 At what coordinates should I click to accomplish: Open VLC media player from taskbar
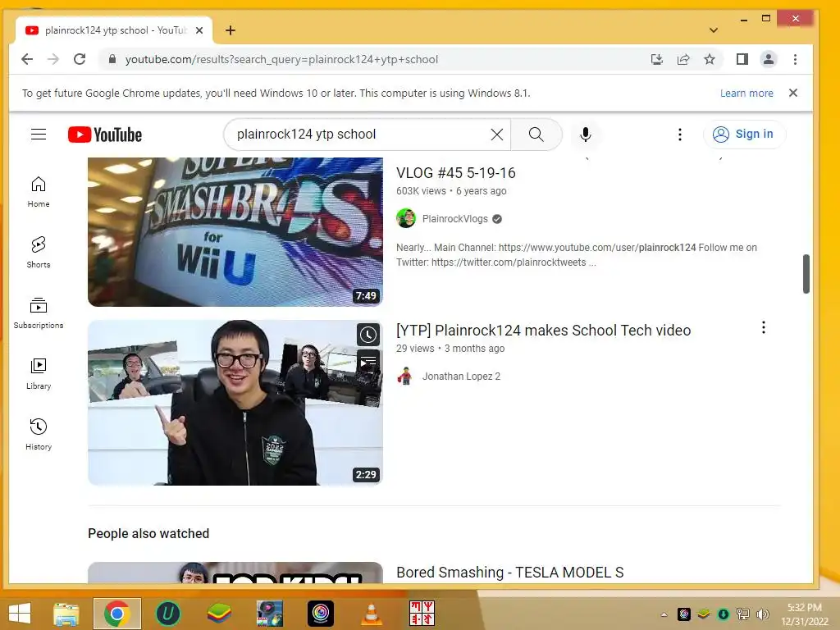click(x=371, y=614)
